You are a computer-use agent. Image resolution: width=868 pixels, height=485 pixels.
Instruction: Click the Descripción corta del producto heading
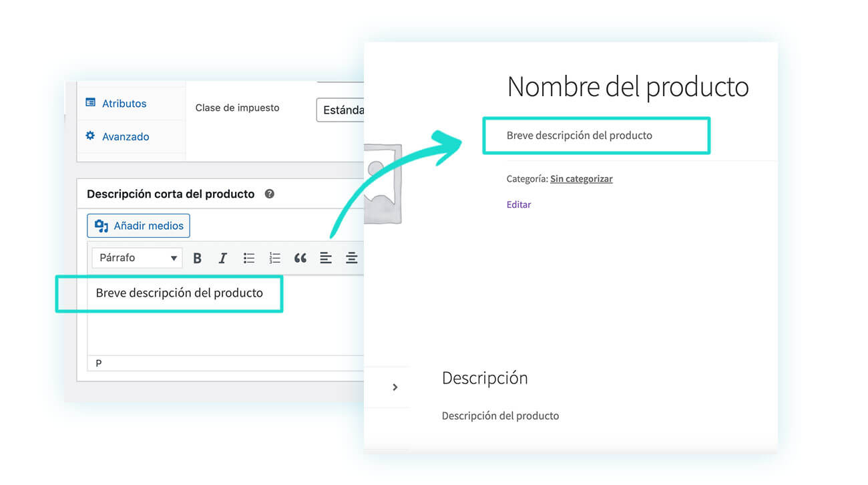click(171, 194)
